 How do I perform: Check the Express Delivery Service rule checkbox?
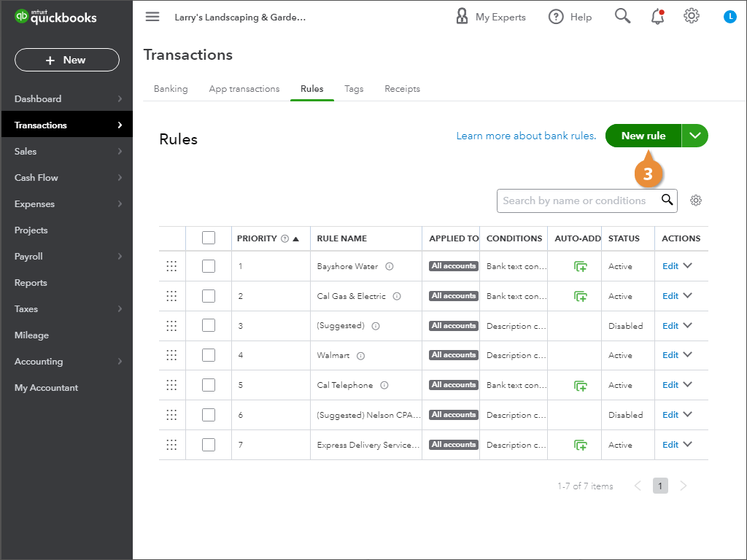[x=209, y=444]
